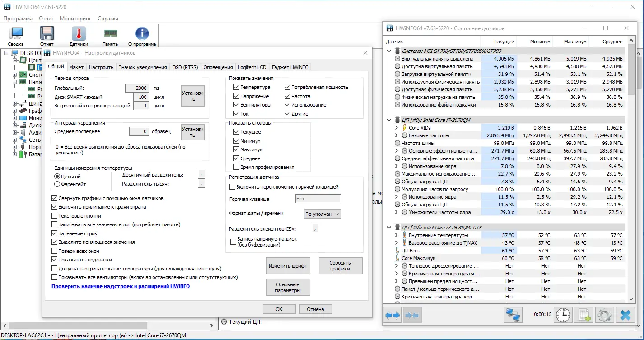Click sensor icon of Core Максимум
The image size is (644, 340).
[x=397, y=258]
